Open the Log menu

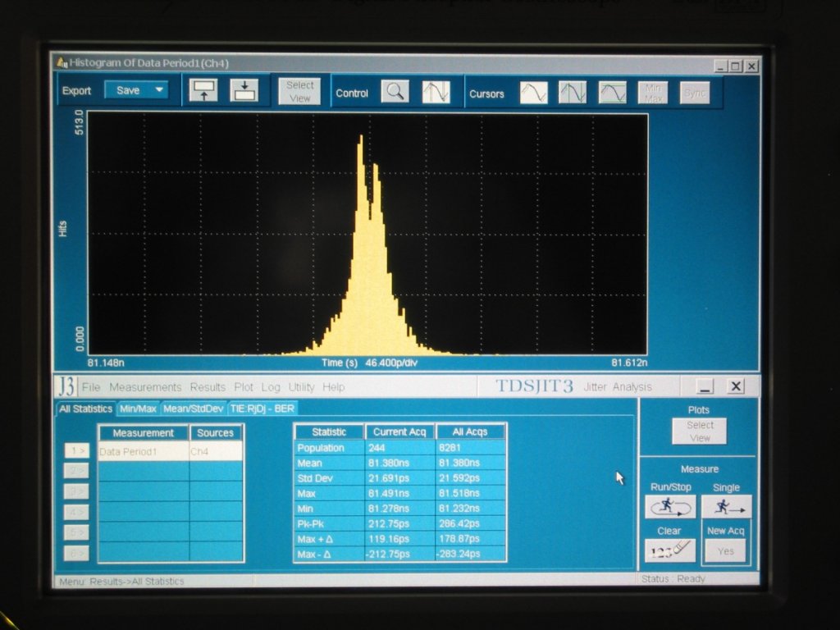pos(271,387)
